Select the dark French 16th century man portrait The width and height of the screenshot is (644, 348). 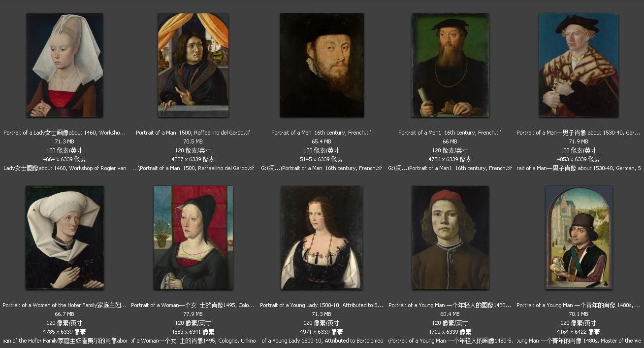point(322,65)
